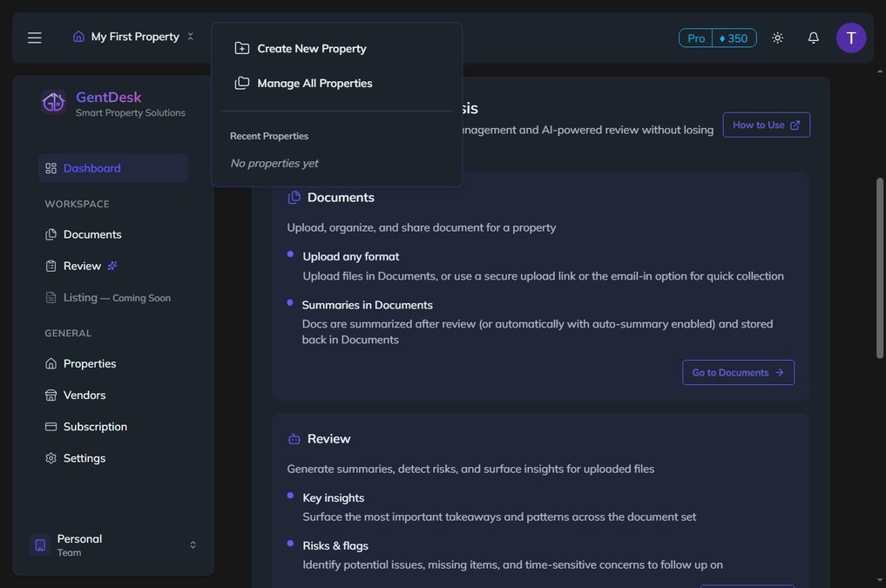The height and width of the screenshot is (588, 886).
Task: Expand the Personal team switcher chevron
Action: (191, 544)
